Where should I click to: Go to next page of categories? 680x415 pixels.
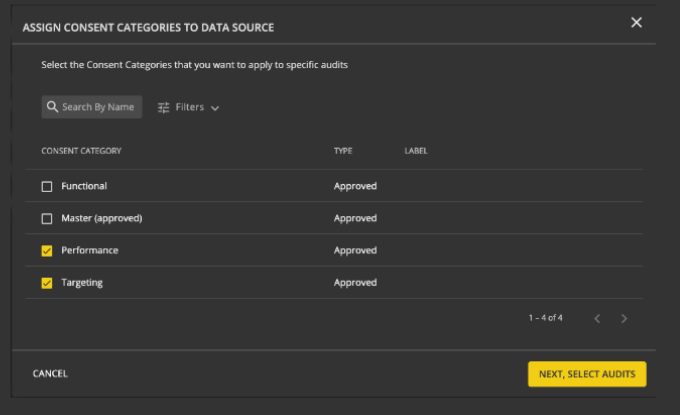pyautogui.click(x=624, y=318)
